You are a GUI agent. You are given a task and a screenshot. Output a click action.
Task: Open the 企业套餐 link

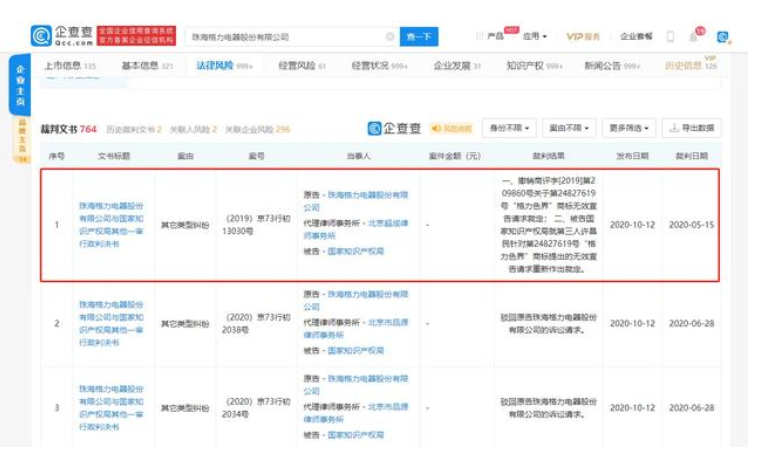pyautogui.click(x=636, y=36)
